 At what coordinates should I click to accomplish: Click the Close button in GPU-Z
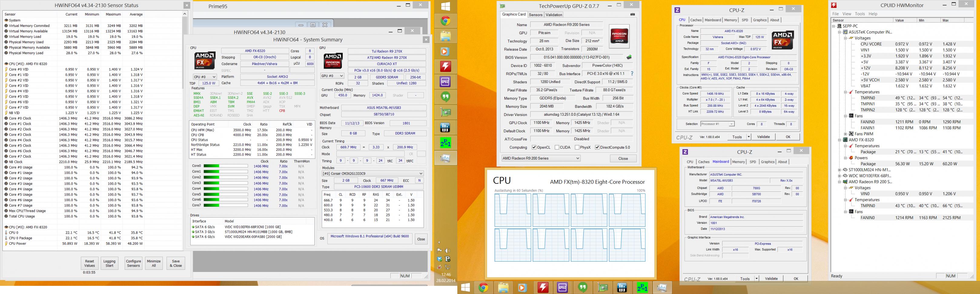[623, 158]
